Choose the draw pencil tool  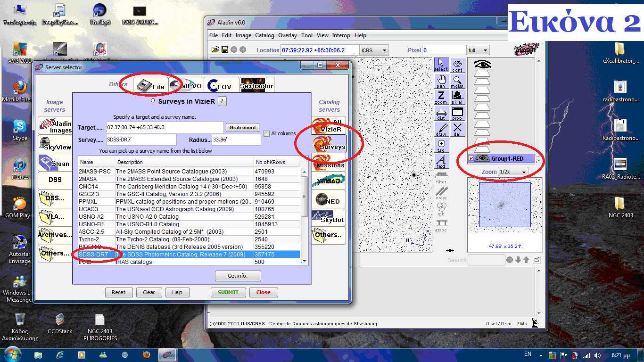tap(441, 130)
